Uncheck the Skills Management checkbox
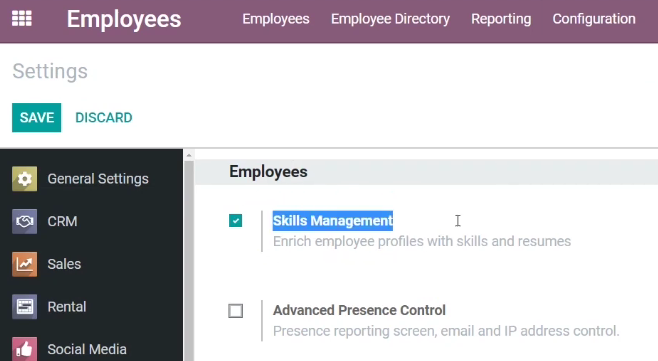Screen dimensions: 658x361 click(x=235, y=220)
